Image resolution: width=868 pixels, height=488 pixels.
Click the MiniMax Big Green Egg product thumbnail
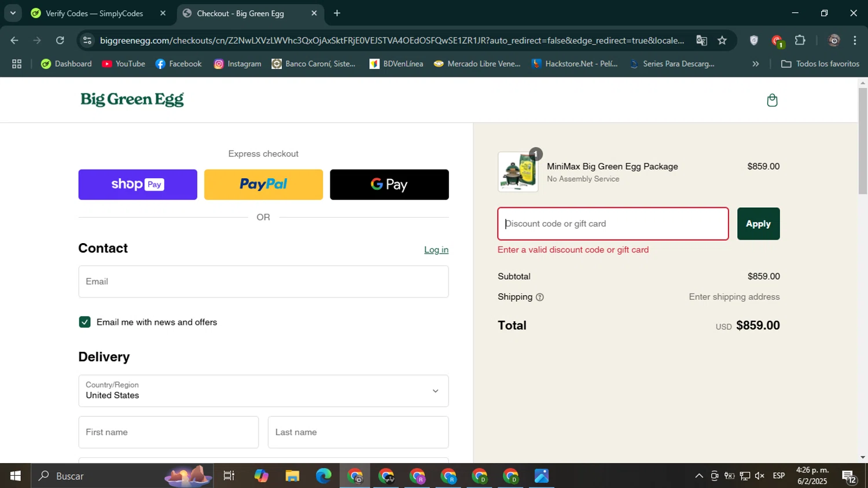[518, 172]
